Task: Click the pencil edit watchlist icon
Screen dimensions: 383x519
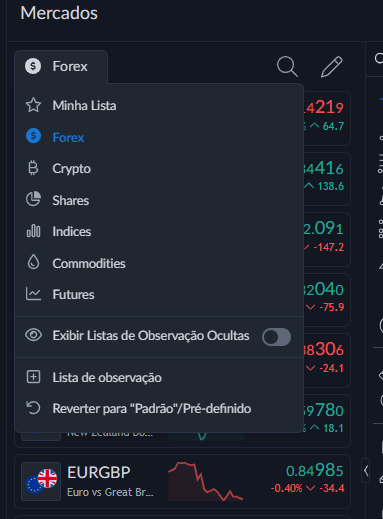Action: click(x=332, y=67)
